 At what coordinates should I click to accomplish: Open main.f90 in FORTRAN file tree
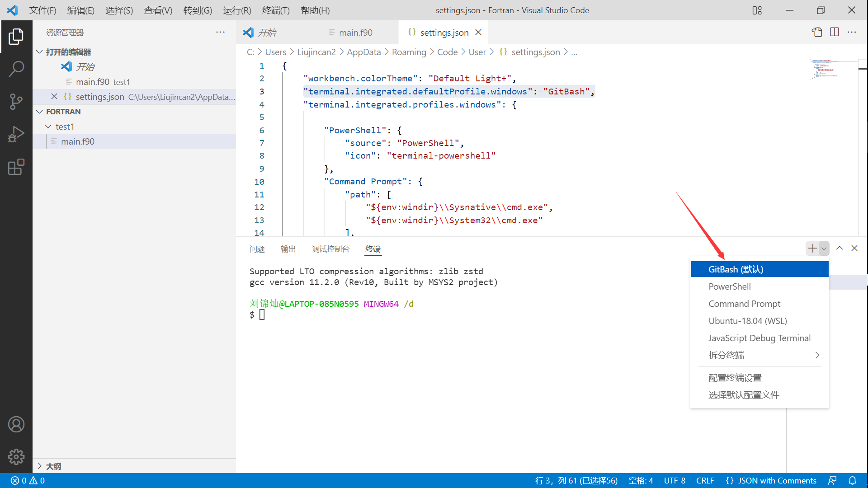pyautogui.click(x=134, y=141)
